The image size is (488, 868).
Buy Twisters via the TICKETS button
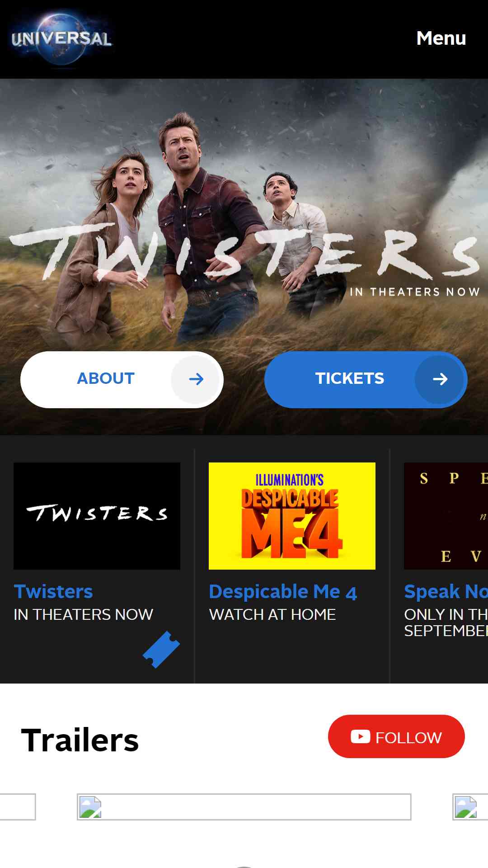click(x=366, y=380)
